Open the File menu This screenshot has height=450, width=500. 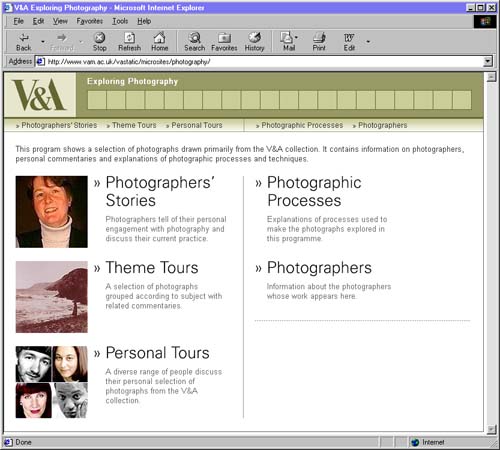coord(18,21)
